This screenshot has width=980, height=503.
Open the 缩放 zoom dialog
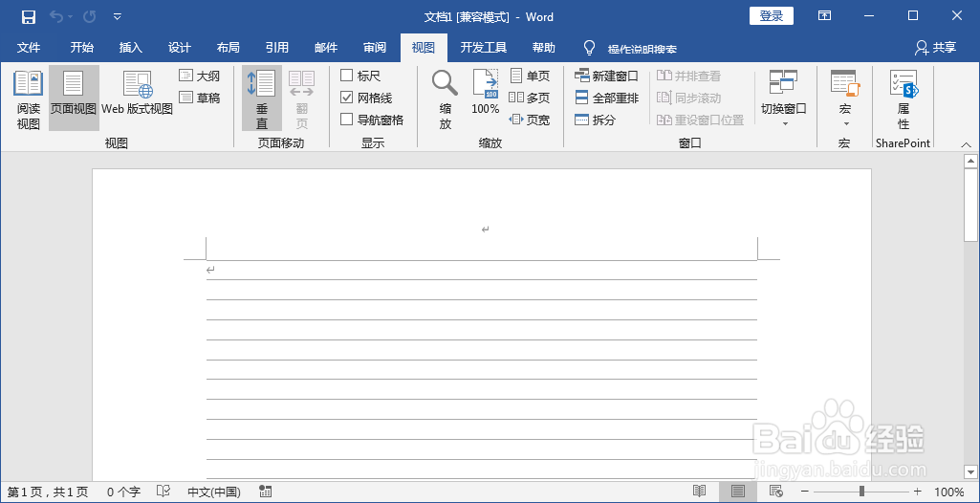click(x=445, y=100)
